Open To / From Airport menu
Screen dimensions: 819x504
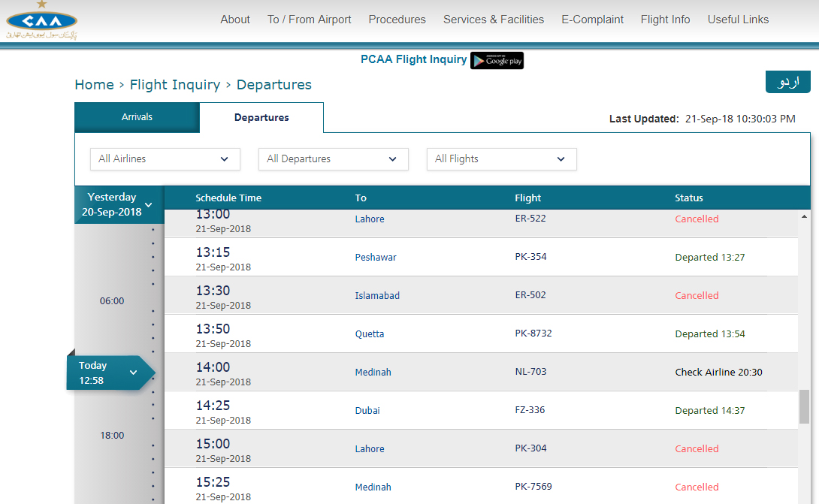[x=310, y=20]
